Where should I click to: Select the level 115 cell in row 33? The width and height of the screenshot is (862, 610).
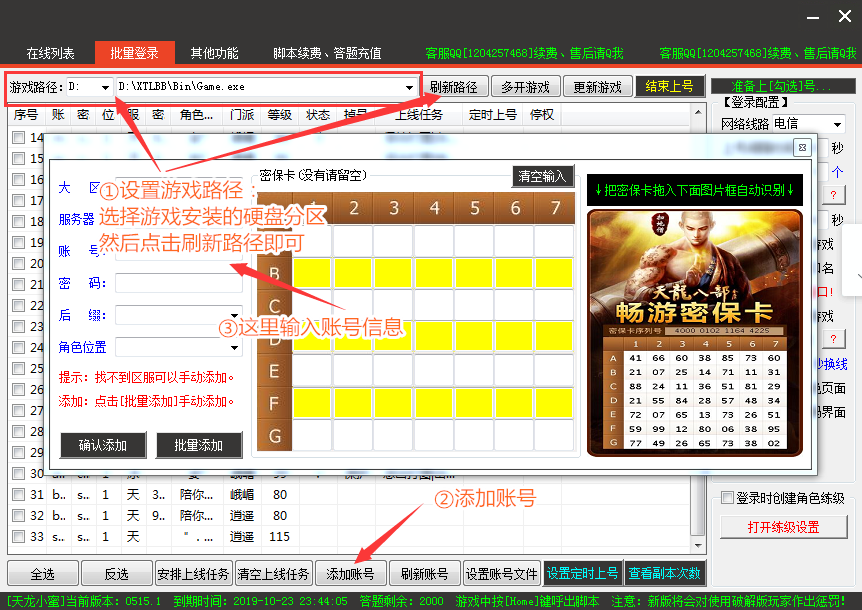279,536
